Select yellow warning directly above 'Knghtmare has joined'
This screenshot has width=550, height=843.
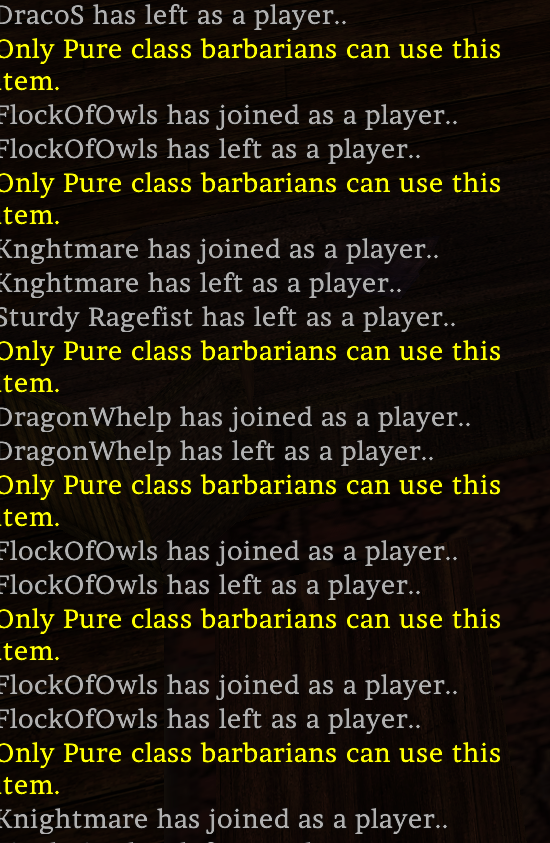pyautogui.click(x=251, y=199)
